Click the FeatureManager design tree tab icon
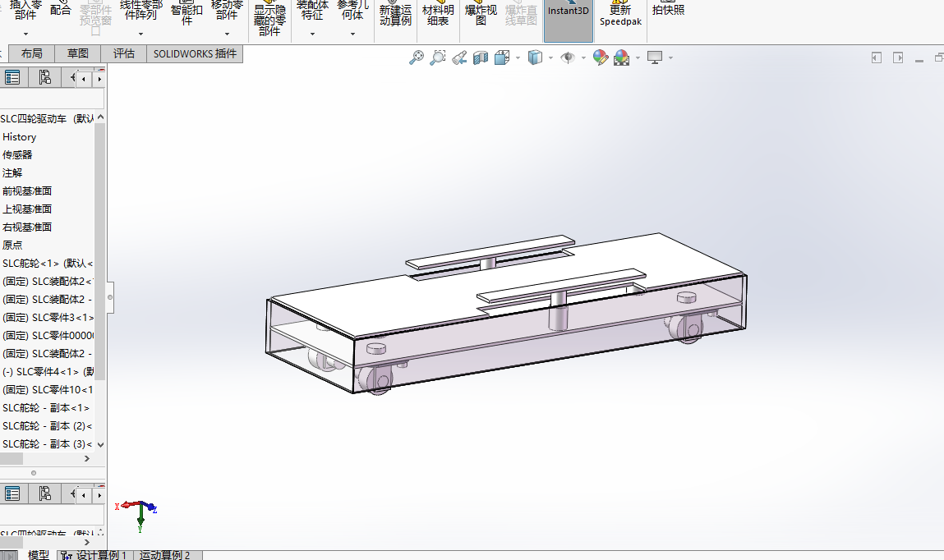 [x=12, y=77]
